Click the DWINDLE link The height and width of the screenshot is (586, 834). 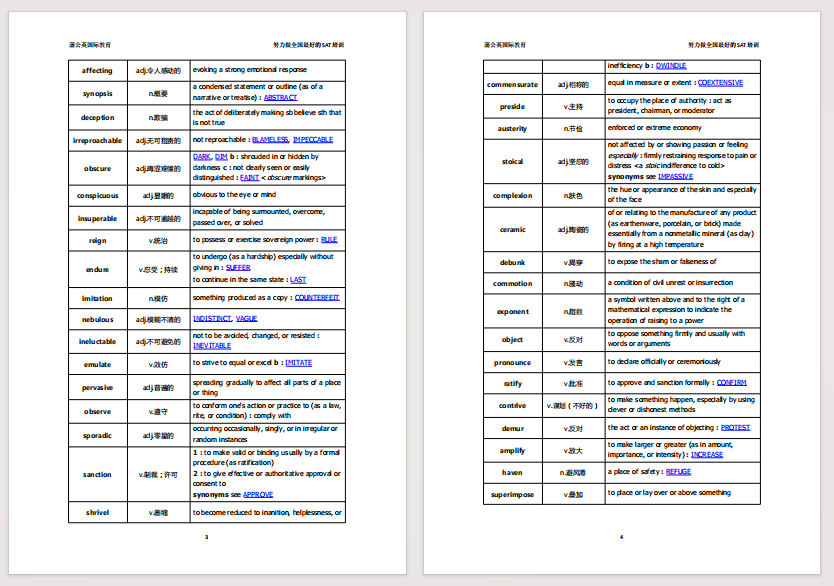[x=677, y=66]
